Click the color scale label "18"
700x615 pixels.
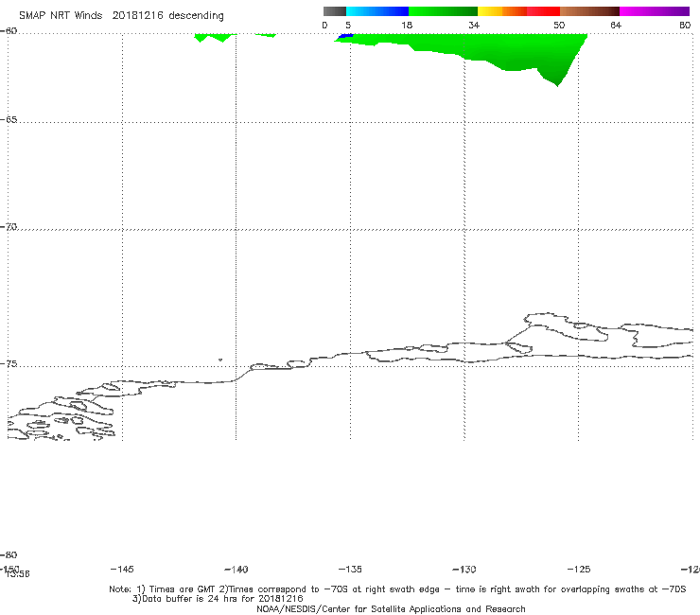[407, 25]
